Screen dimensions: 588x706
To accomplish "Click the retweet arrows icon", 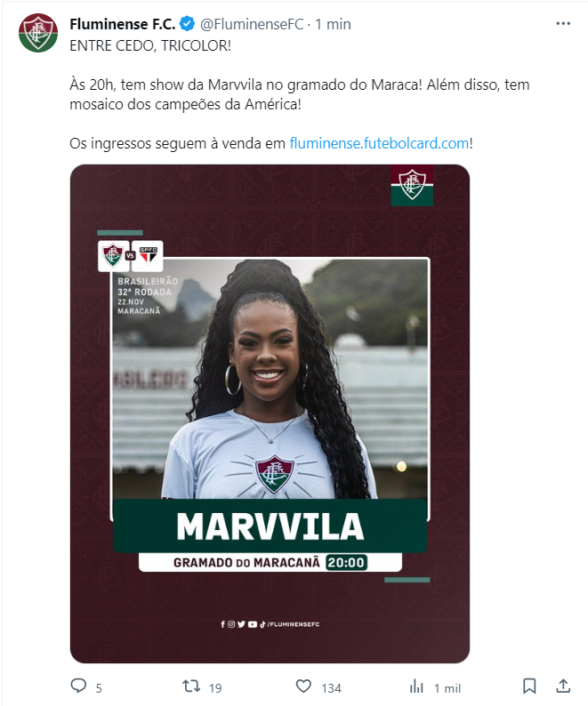I will click(191, 686).
